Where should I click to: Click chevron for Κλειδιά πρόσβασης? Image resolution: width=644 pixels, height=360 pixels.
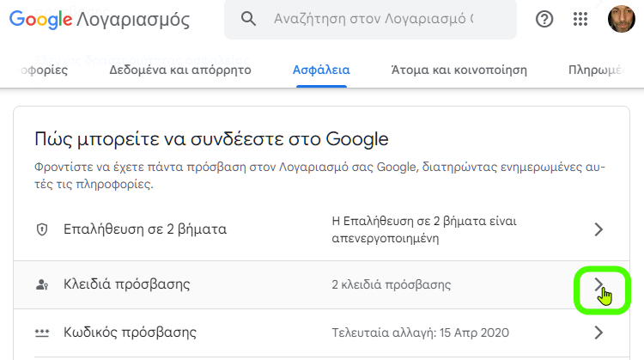[598, 284]
